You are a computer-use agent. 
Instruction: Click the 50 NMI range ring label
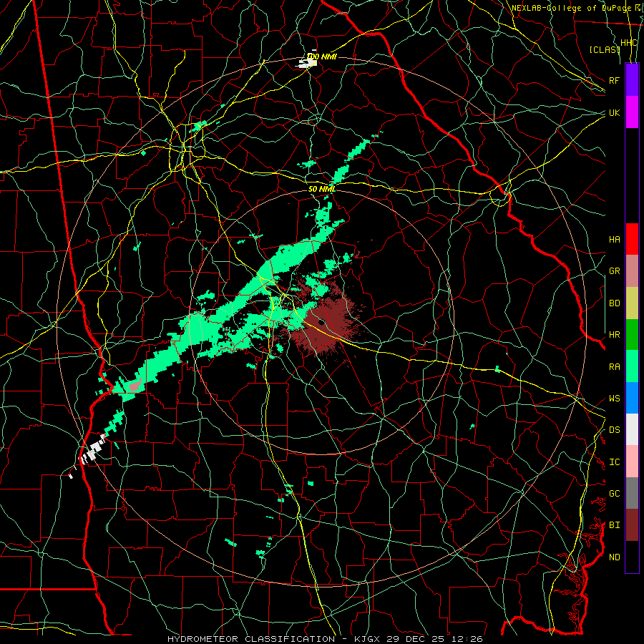pyautogui.click(x=322, y=189)
